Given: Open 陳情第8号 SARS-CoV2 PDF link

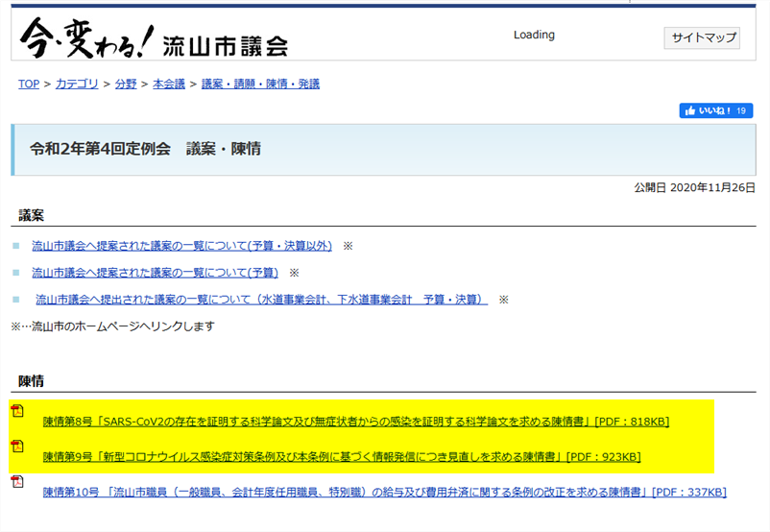Looking at the screenshot, I should pos(355,422).
